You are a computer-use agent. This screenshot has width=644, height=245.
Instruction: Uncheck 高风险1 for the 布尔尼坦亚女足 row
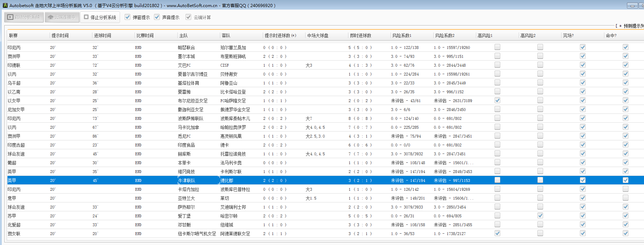point(497,100)
